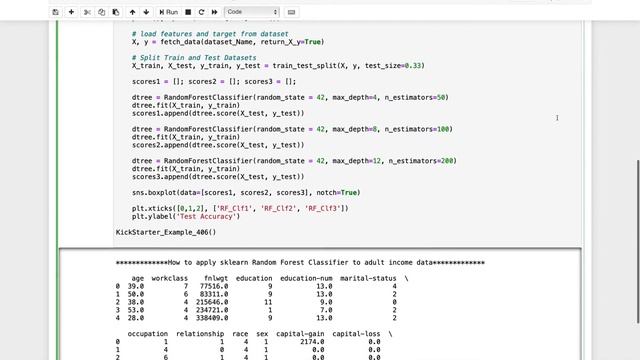This screenshot has height=360, width=640.
Task: Open the Code cell type dropdown
Action: 252,12
